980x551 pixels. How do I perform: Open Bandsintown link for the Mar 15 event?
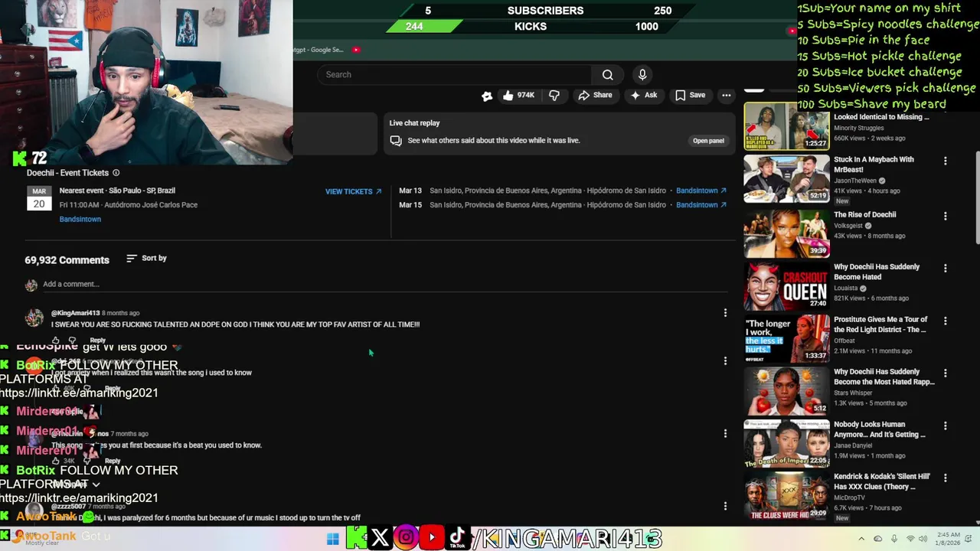(x=701, y=205)
